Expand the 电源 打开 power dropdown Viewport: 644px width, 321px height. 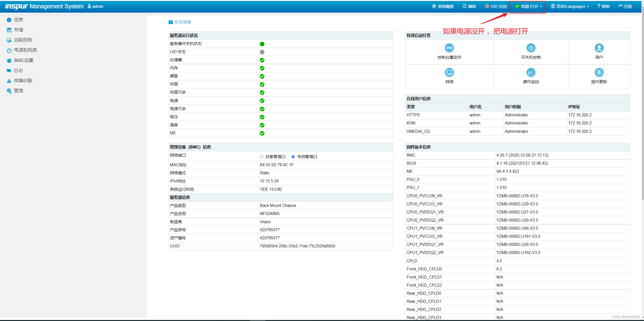pos(528,6)
